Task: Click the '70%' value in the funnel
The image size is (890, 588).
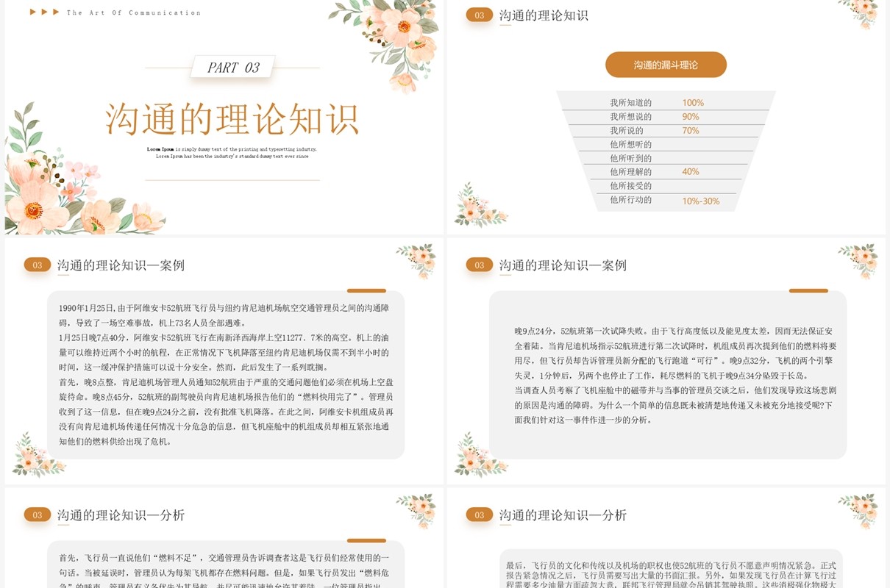Action: coord(691,131)
